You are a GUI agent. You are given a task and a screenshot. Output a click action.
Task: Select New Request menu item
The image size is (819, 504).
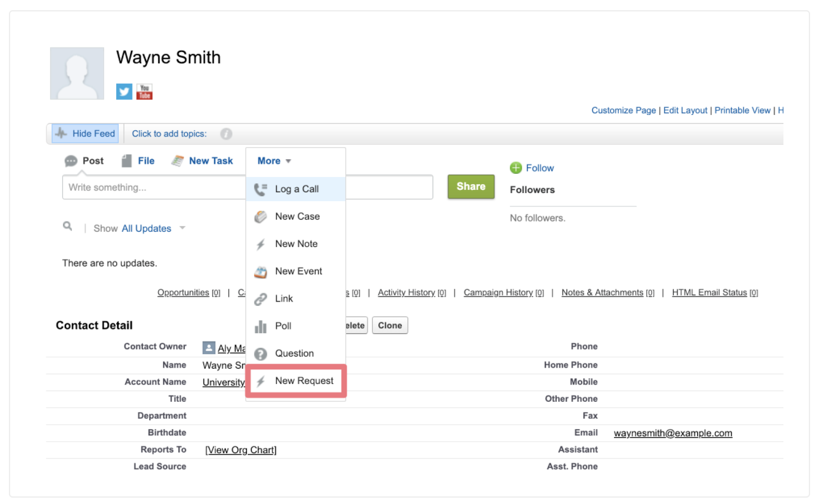tap(303, 381)
